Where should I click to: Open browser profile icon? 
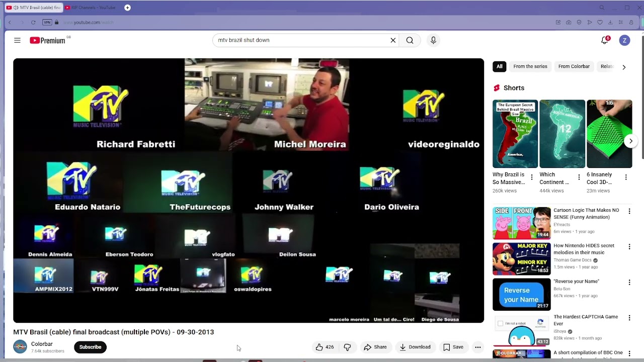[x=631, y=22]
